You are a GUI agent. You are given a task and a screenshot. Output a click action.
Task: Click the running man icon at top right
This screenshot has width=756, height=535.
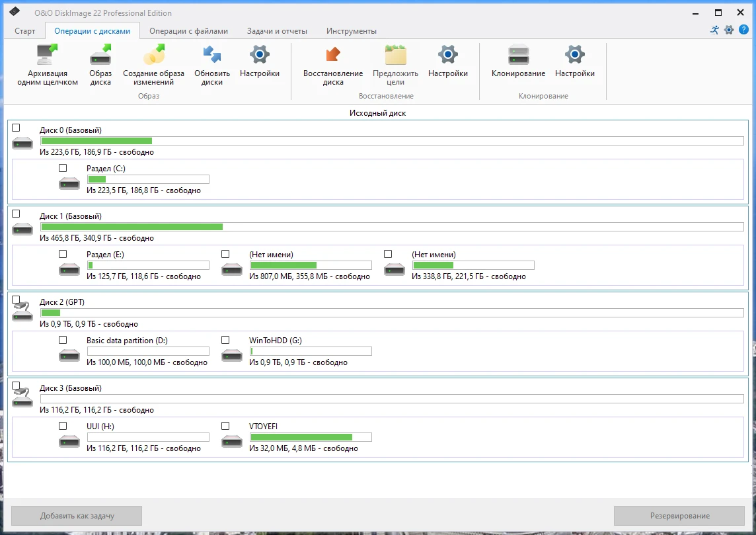click(x=714, y=30)
